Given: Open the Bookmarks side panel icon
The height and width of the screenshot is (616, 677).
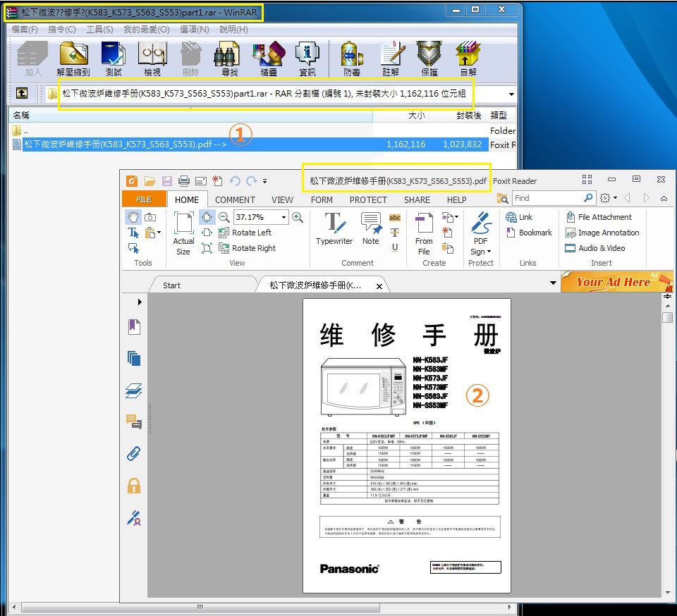Looking at the screenshot, I should (134, 326).
